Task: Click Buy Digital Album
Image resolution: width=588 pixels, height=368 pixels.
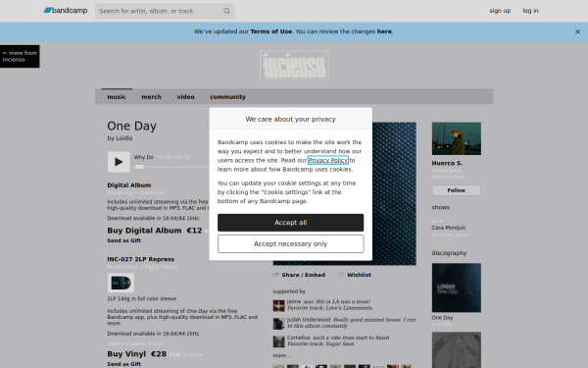Action: [x=144, y=231]
